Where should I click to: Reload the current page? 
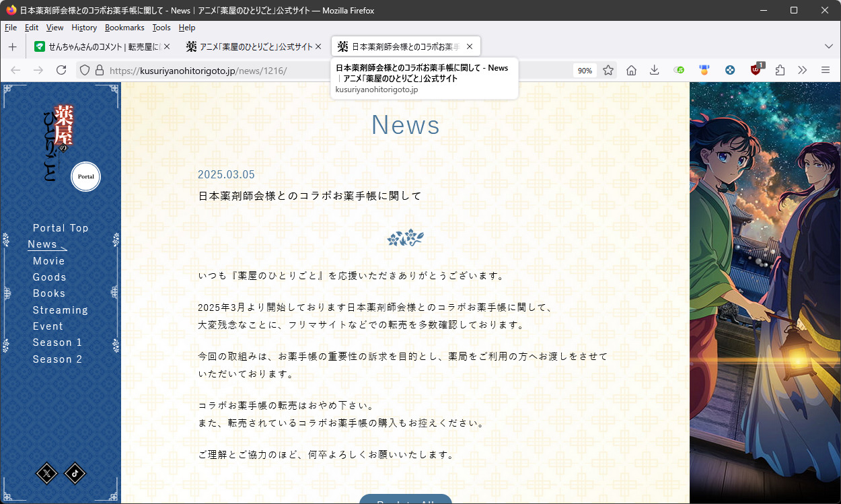pos(61,70)
